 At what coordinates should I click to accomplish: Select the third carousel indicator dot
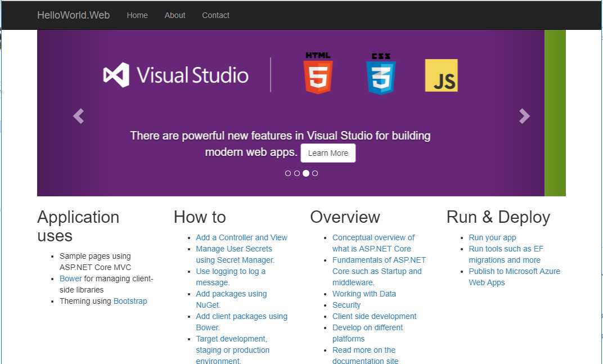[306, 173]
